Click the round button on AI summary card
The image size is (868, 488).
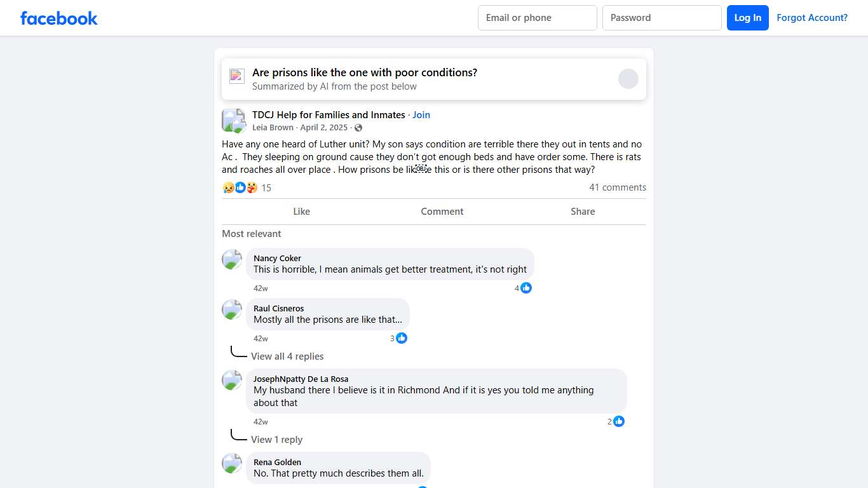point(628,79)
